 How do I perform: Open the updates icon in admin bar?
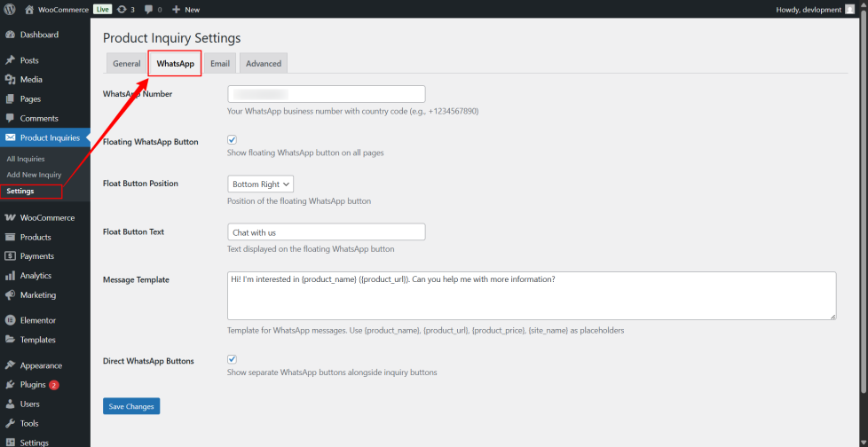click(122, 9)
